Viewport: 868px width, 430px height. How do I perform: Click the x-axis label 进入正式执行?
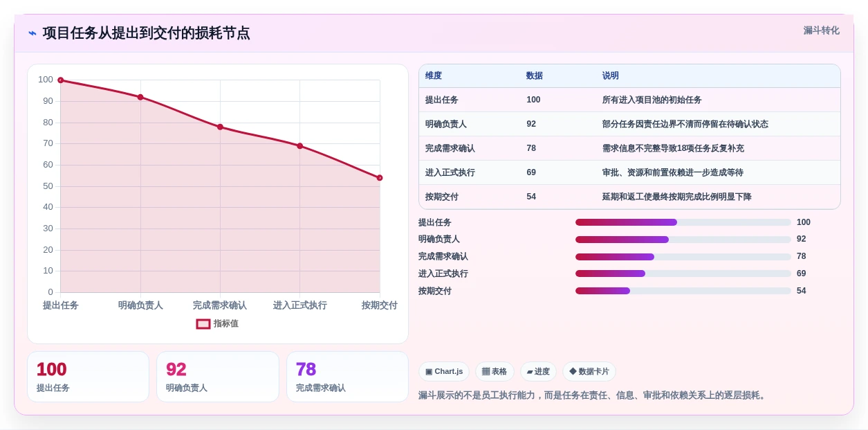point(299,305)
